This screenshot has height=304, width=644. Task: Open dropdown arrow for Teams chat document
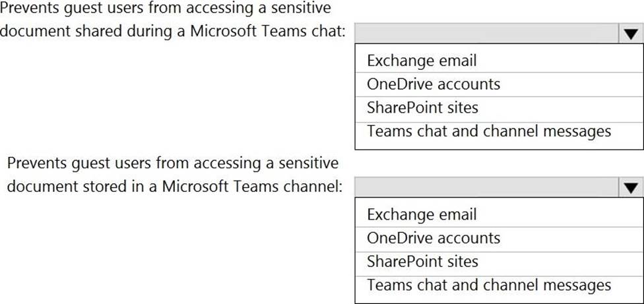(x=630, y=34)
